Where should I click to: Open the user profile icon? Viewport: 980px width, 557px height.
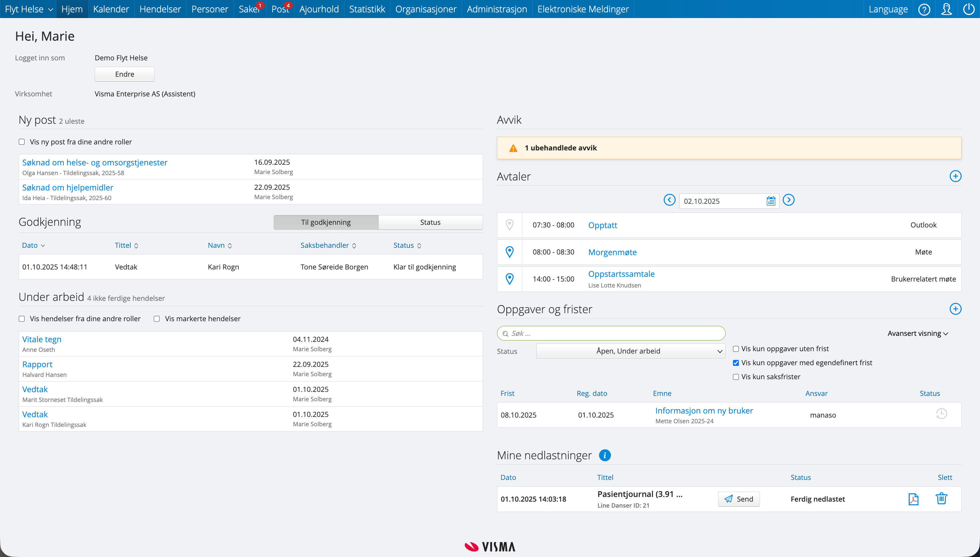(946, 9)
